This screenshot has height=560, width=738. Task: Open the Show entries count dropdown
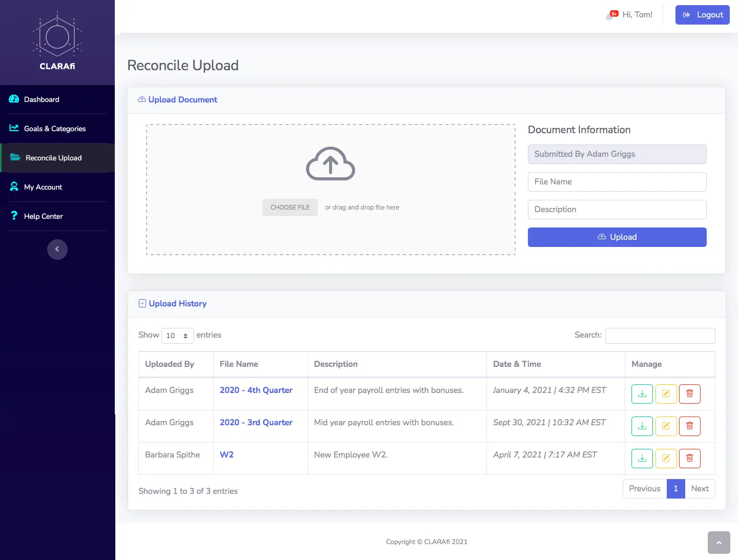pos(177,336)
